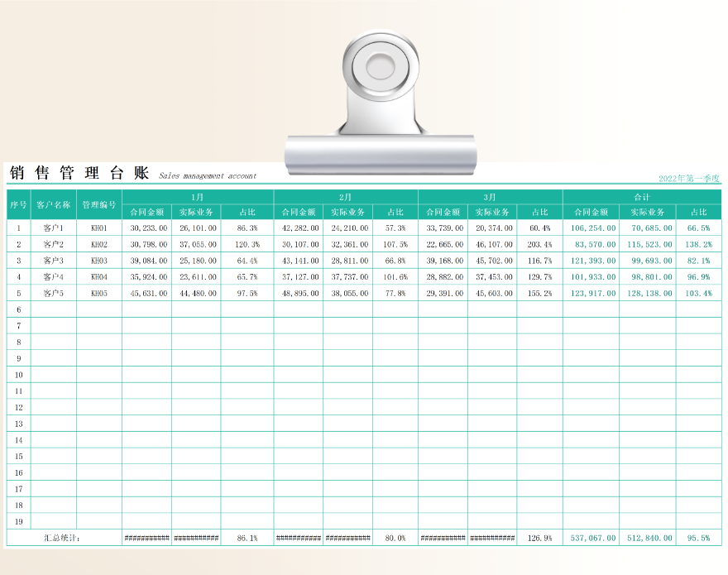Select 客户1's January contract amount 30,233.00
The height and width of the screenshot is (575, 728).
pos(148,228)
